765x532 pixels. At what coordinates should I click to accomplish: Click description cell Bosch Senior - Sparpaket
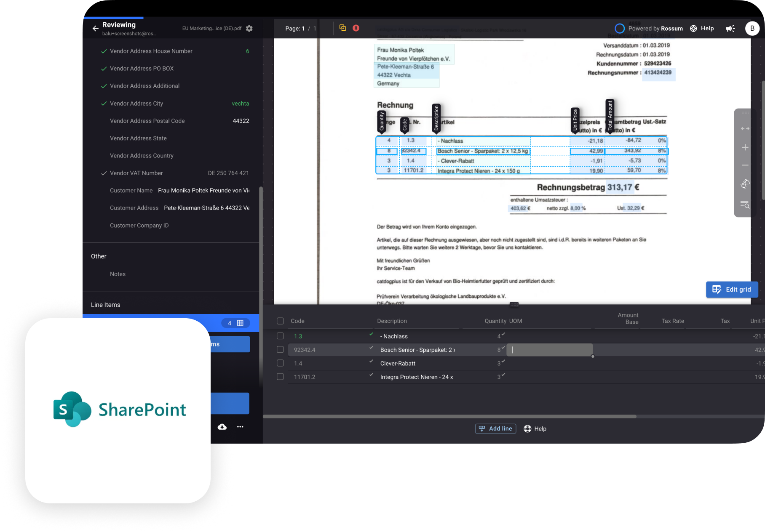point(417,350)
